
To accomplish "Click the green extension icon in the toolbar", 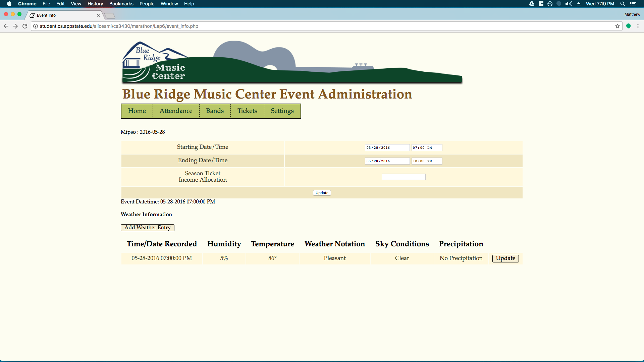I will (629, 26).
